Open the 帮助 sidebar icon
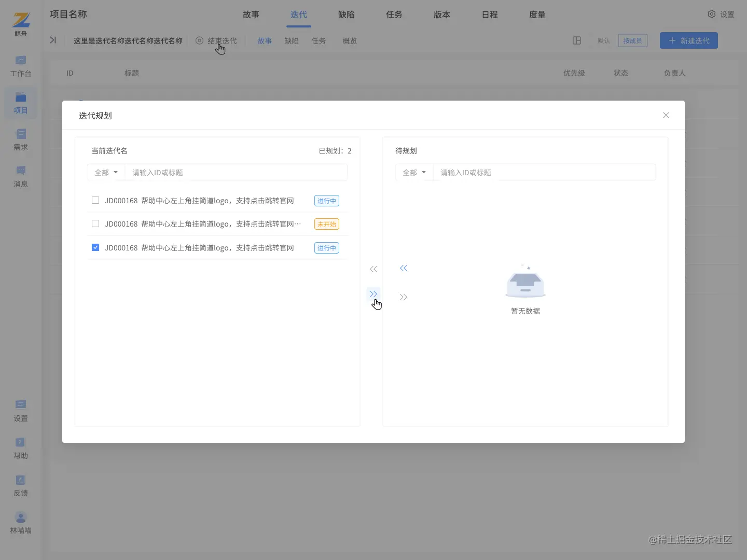This screenshot has height=560, width=747. tap(20, 447)
